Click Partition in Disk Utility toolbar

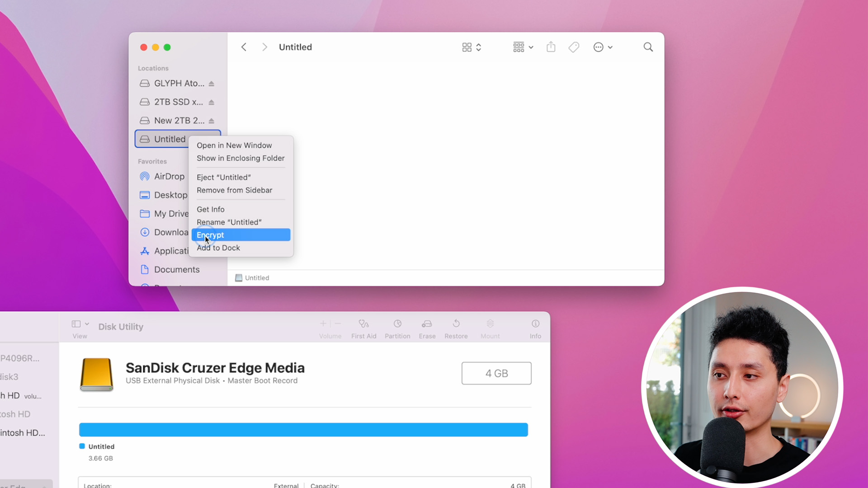pyautogui.click(x=397, y=328)
